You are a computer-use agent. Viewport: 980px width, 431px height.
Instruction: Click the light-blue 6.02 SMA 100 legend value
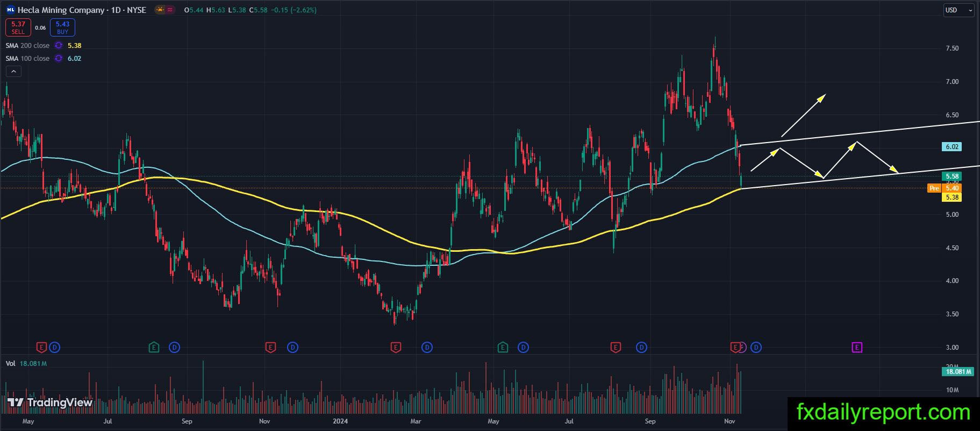75,59
